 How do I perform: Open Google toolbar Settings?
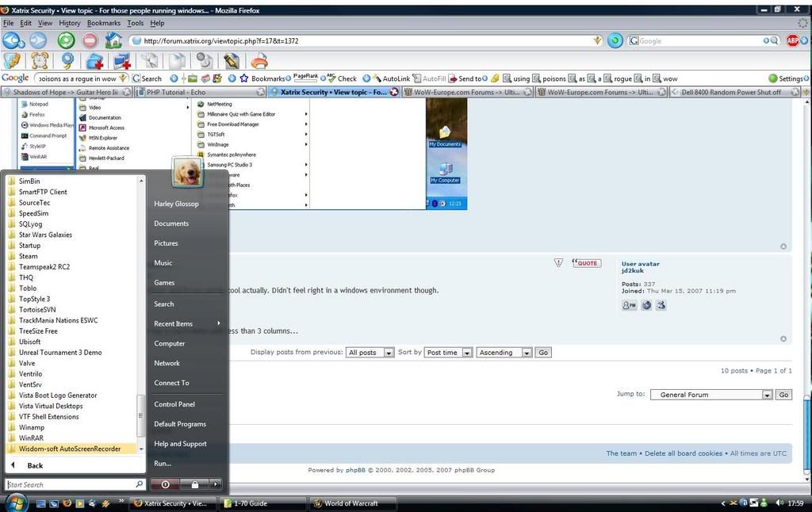pyautogui.click(x=786, y=78)
